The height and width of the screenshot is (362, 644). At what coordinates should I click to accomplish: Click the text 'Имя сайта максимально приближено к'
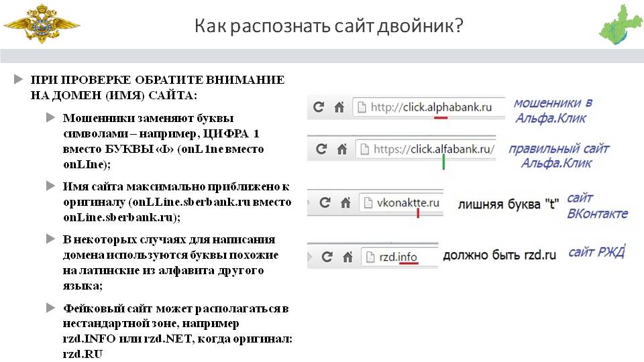pyautogui.click(x=176, y=186)
